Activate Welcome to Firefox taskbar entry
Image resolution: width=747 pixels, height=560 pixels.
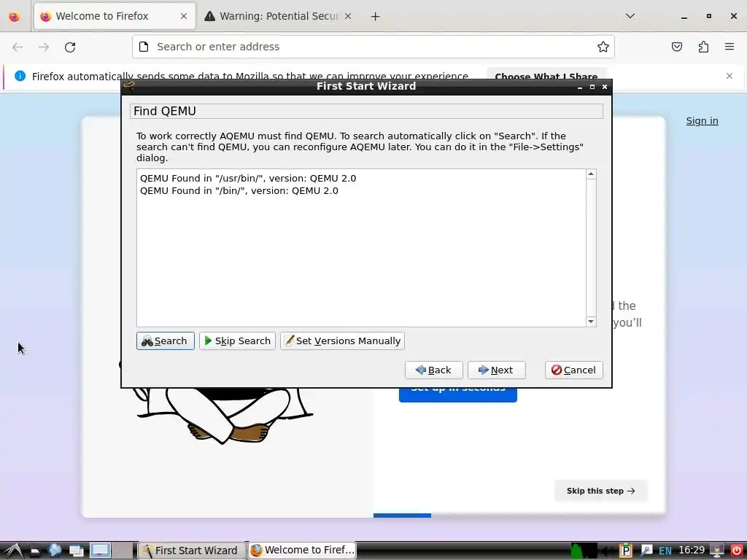[x=302, y=551]
